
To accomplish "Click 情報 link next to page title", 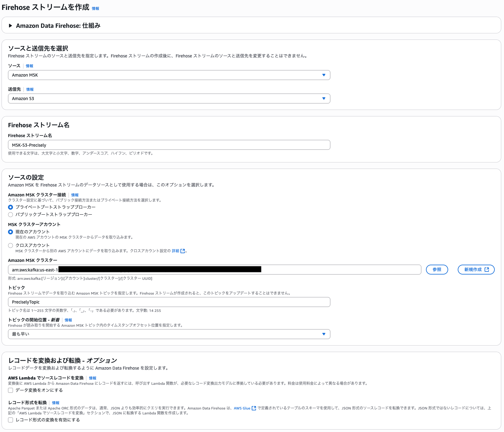I will 96,9.
